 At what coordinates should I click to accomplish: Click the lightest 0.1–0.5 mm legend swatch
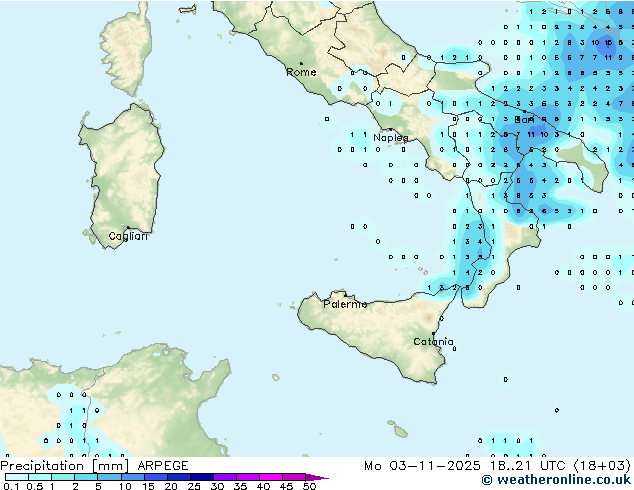[17, 477]
